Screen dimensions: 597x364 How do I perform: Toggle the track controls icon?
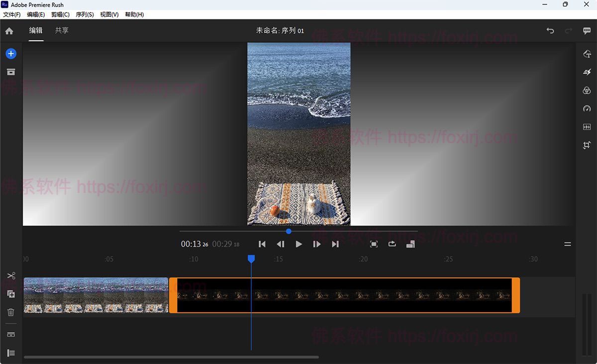11,335
